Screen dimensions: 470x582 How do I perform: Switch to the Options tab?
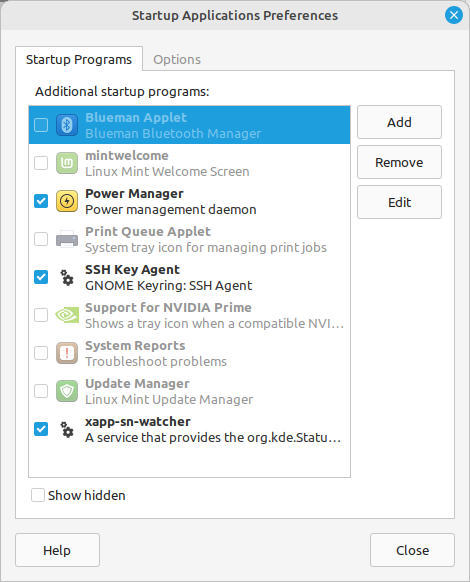coord(177,59)
